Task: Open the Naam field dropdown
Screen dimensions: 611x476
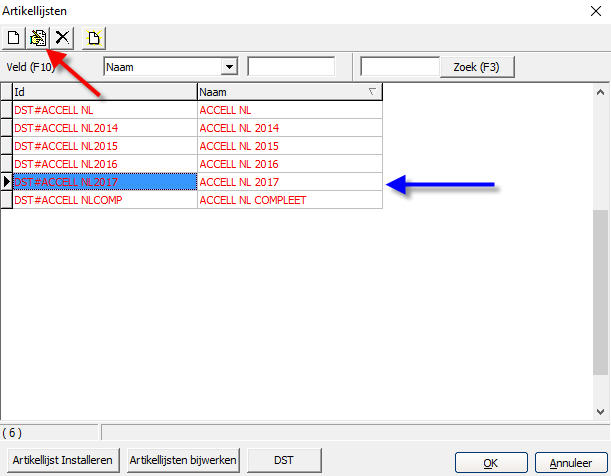Action: 229,67
